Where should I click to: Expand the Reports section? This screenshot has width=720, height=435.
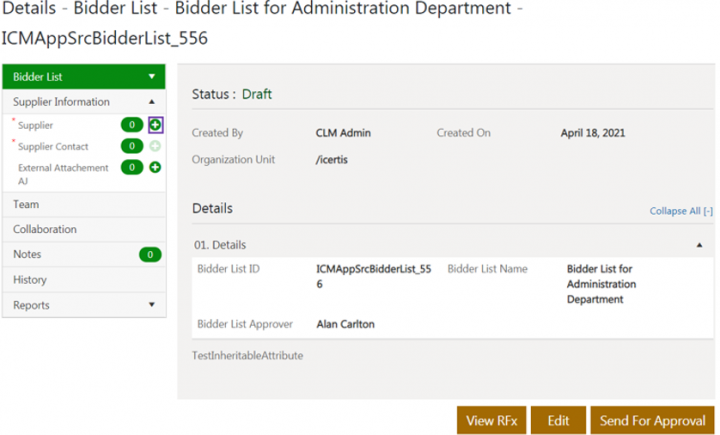(152, 305)
